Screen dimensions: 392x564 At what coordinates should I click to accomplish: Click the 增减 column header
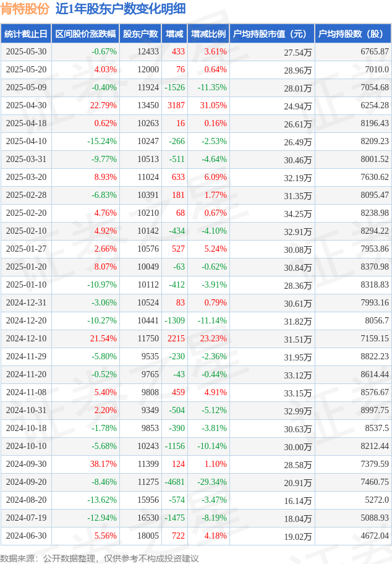(x=174, y=34)
